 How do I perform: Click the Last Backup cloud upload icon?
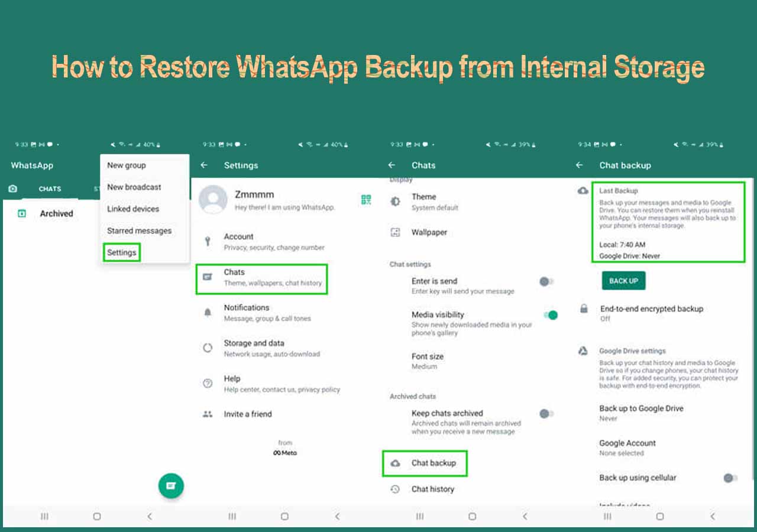pyautogui.click(x=583, y=191)
